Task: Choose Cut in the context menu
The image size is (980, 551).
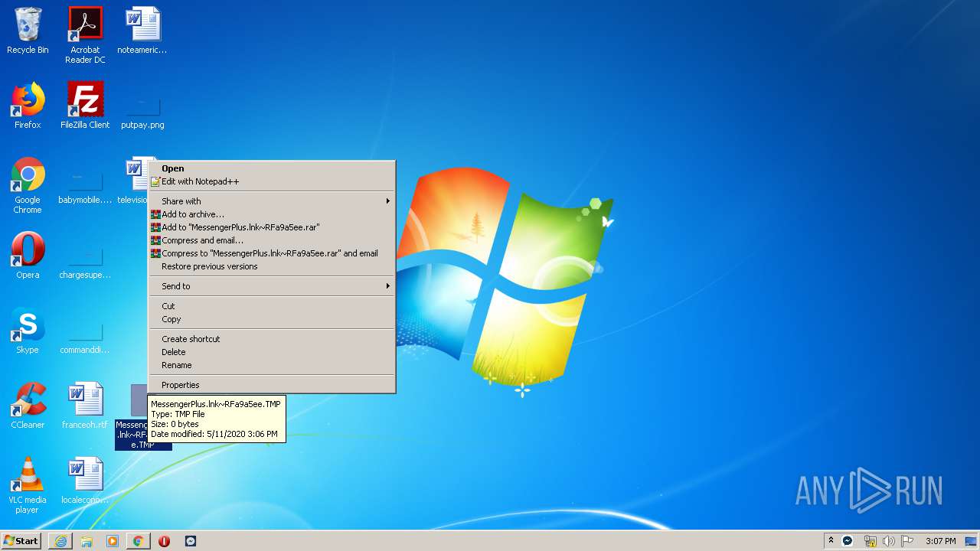Action: 272,306
